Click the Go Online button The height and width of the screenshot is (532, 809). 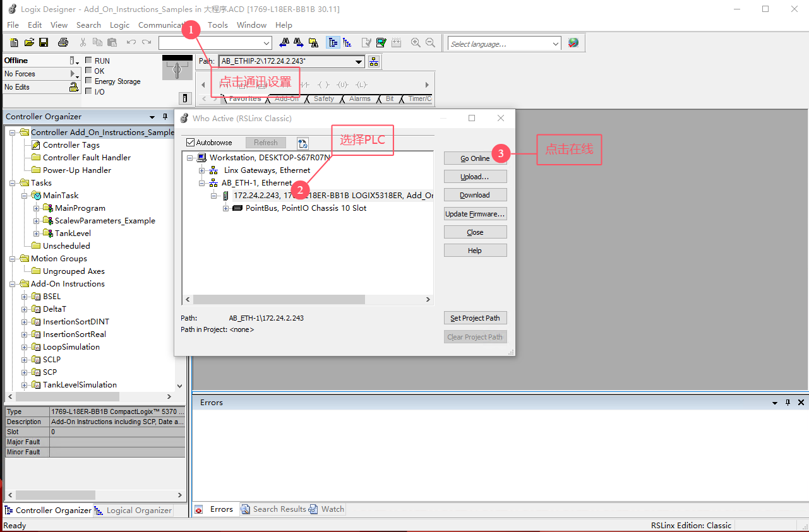pyautogui.click(x=475, y=158)
